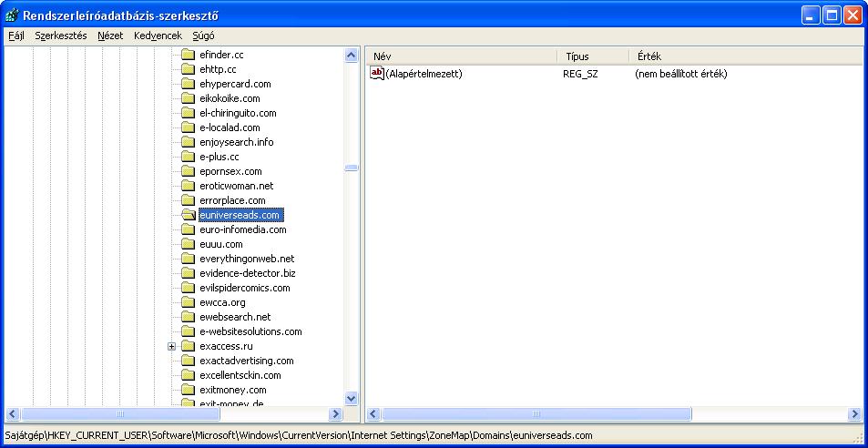
Task: Click the tree pane's horizontal scroll left arrow
Action: (13, 414)
